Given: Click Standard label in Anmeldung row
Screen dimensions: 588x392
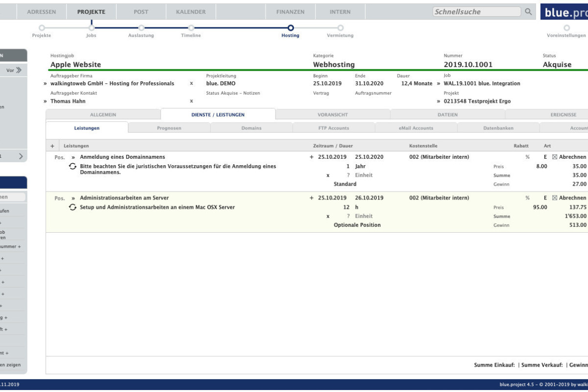Looking at the screenshot, I should click(x=345, y=185).
